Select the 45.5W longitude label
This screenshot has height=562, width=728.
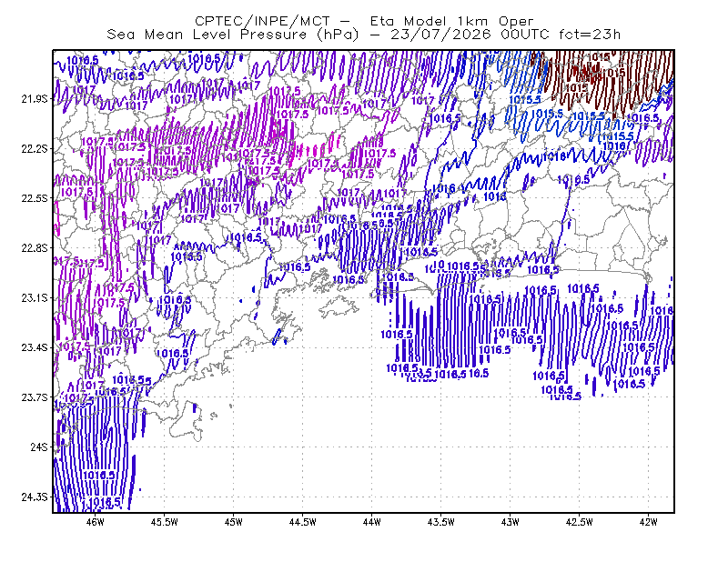click(165, 522)
